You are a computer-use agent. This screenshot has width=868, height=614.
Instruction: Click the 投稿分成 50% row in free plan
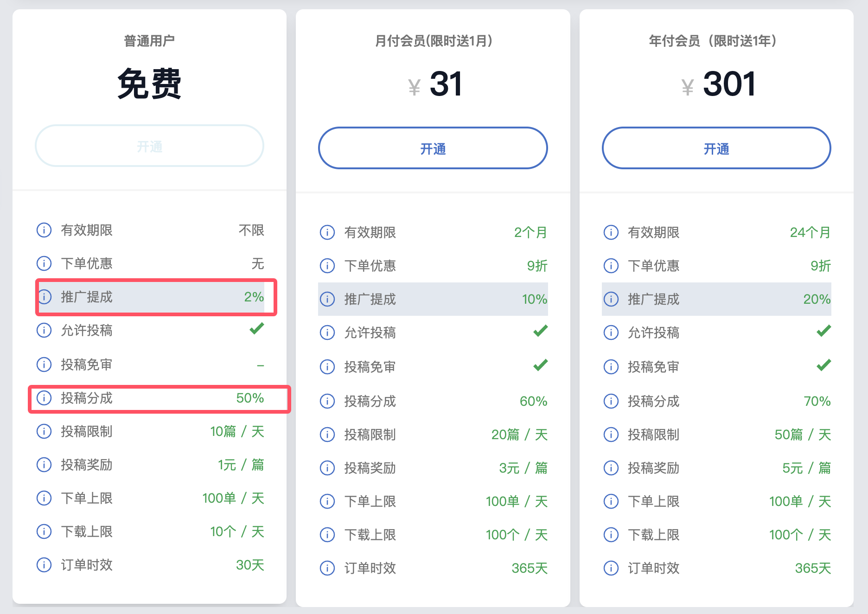[x=158, y=398]
